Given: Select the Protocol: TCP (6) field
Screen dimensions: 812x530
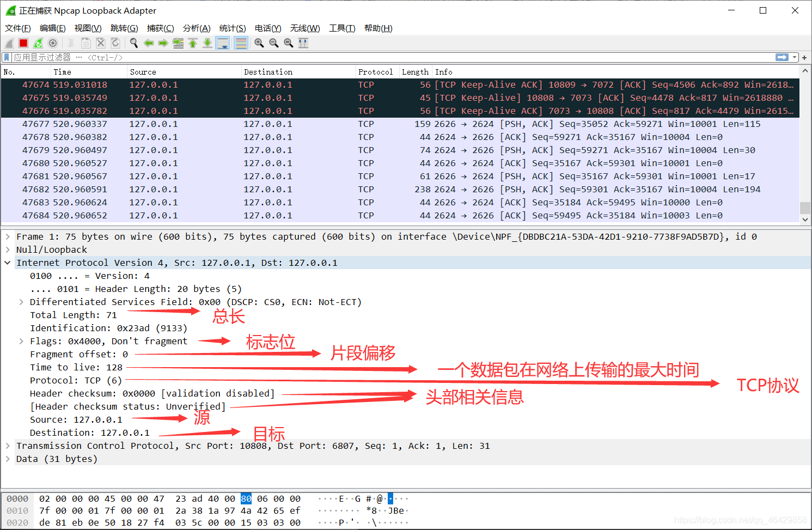Looking at the screenshot, I should coord(76,380).
